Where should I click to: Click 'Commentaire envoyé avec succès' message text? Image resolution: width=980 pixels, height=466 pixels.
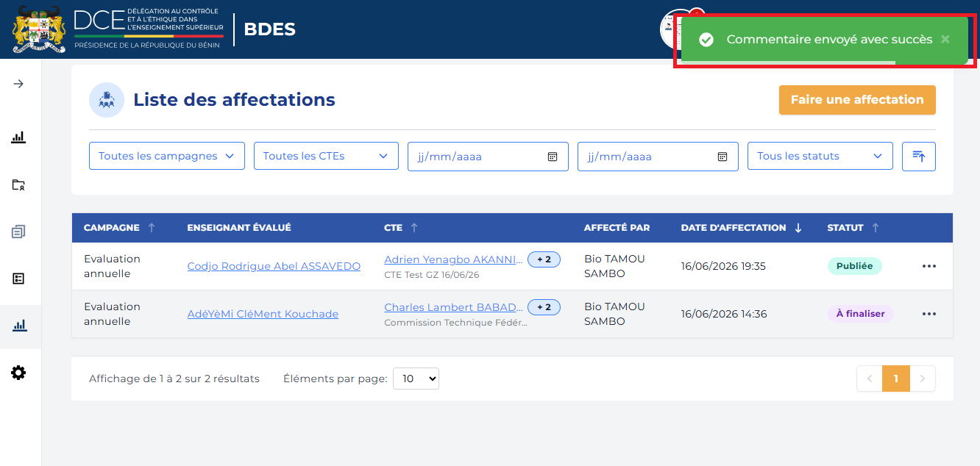click(x=829, y=40)
